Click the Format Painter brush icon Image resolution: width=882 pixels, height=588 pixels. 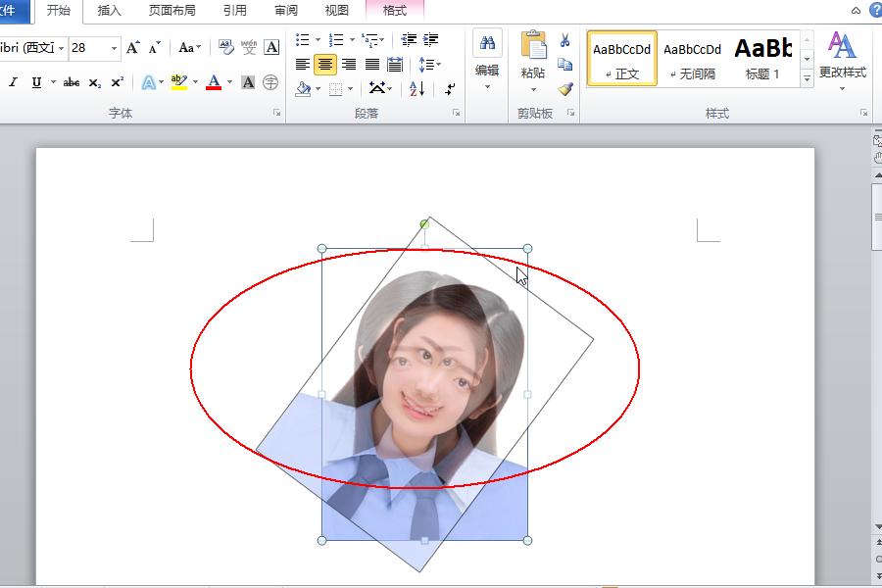[565, 89]
